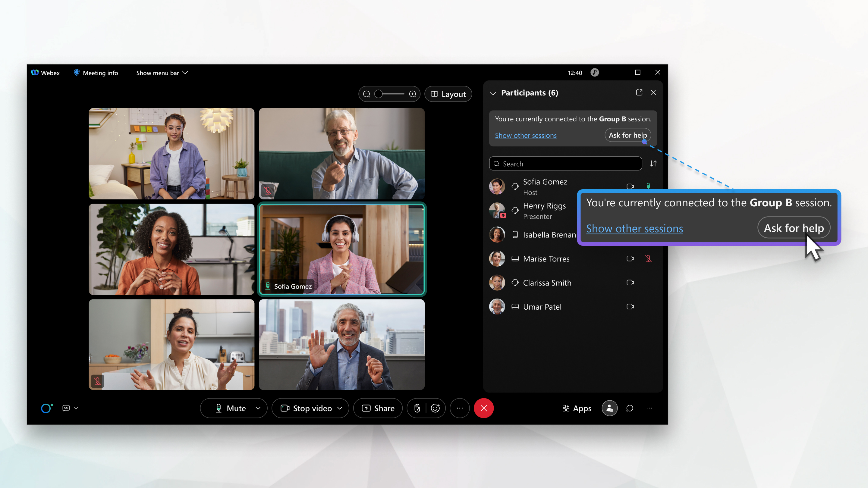Open the Apps panel
Screen dimensions: 868x488
[x=576, y=408]
